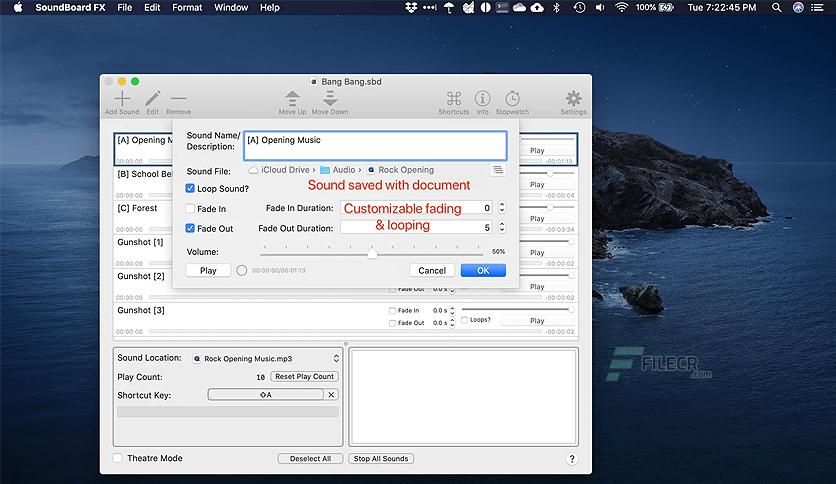Click the Deselect All button
836x484 pixels.
[310, 458]
